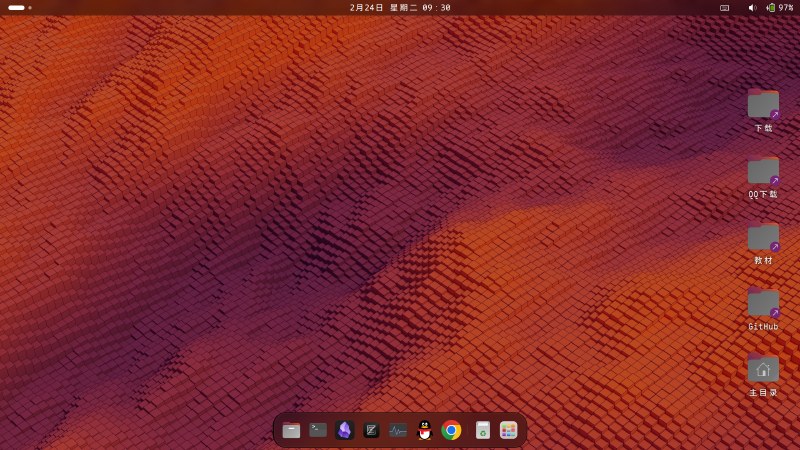Select the GitHub folder shortcut on desktop
The height and width of the screenshot is (450, 800).
coord(763,309)
